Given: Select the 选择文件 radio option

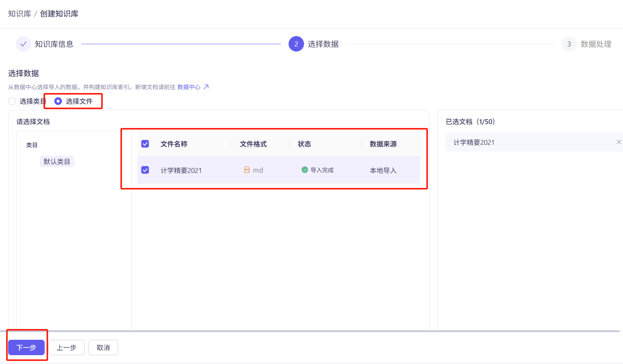Looking at the screenshot, I should pyautogui.click(x=58, y=101).
